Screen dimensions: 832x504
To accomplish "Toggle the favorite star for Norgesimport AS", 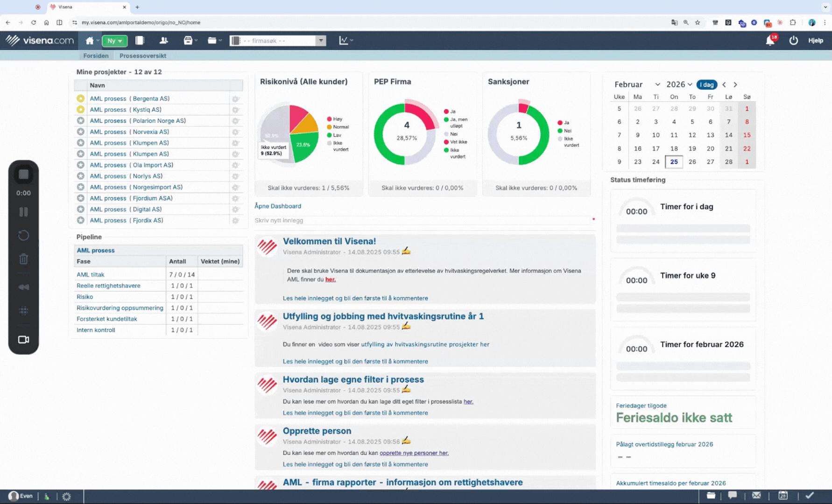I will [x=81, y=187].
